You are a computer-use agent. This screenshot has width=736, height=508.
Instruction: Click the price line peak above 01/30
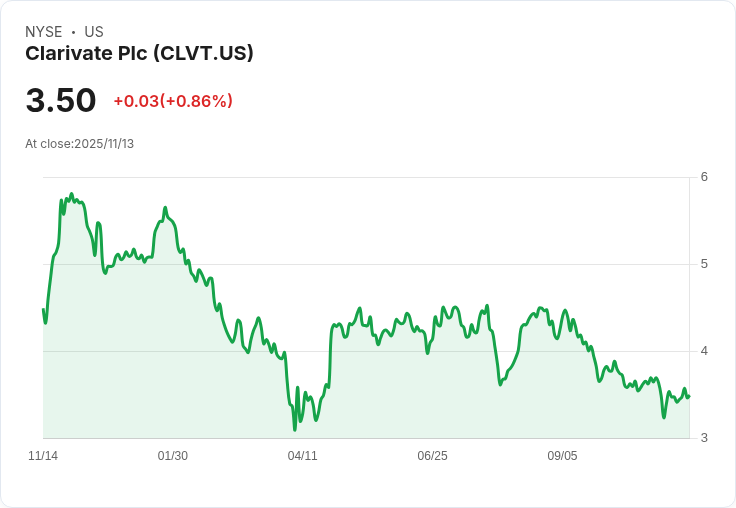pyautogui.click(x=165, y=208)
